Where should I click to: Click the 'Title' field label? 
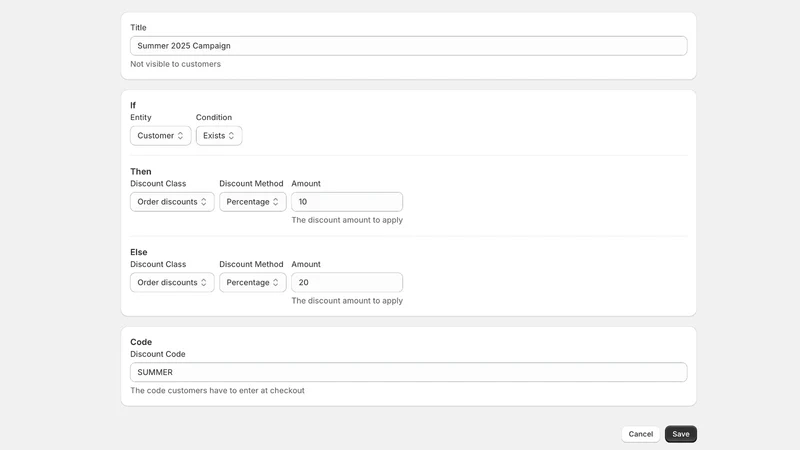click(138, 28)
